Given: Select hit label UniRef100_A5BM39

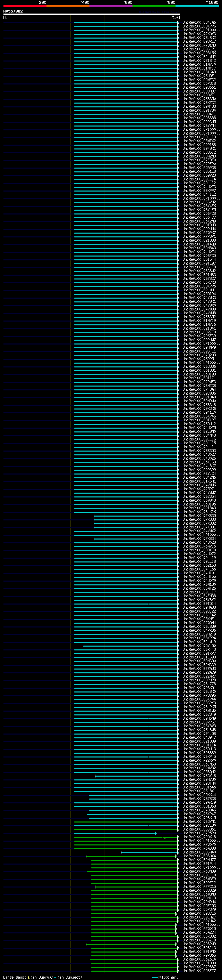Looking at the screenshot, I should point(199,871).
